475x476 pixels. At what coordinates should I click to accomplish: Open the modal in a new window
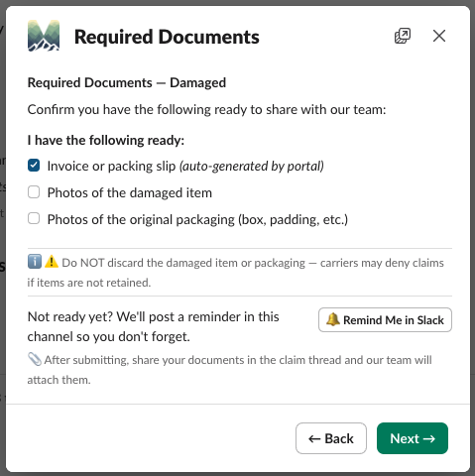pos(403,36)
